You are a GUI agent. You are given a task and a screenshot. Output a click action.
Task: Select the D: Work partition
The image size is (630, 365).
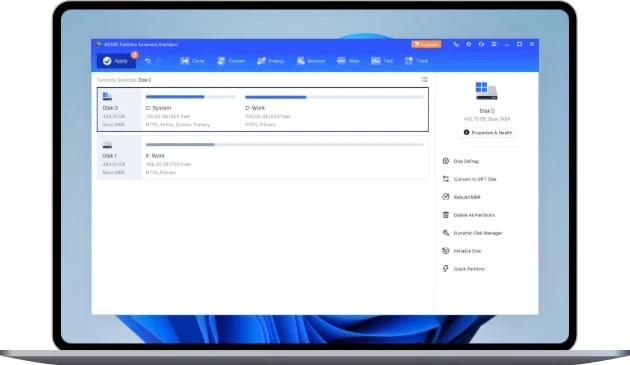coord(334,109)
